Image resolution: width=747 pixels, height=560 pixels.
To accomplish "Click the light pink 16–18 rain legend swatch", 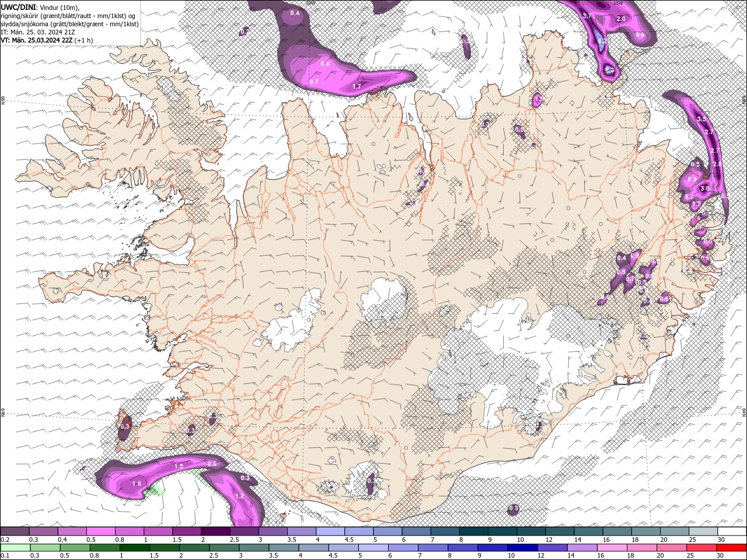I will [611, 548].
